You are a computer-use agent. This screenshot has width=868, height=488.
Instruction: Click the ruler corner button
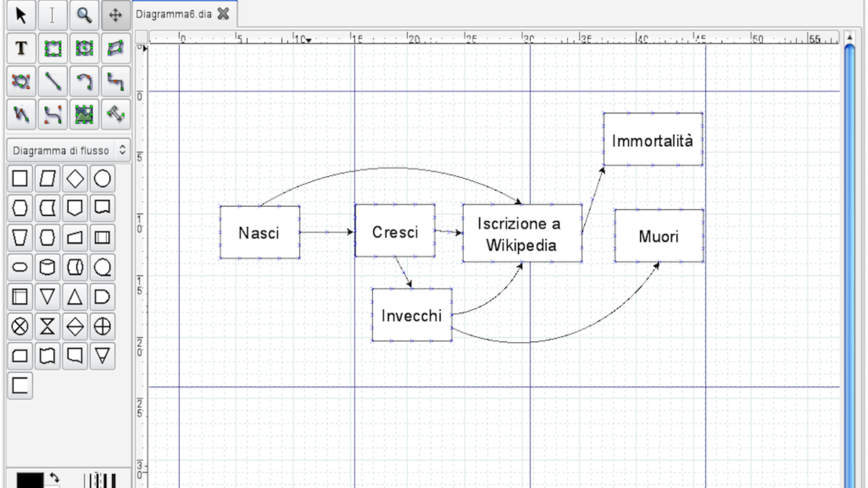point(142,37)
